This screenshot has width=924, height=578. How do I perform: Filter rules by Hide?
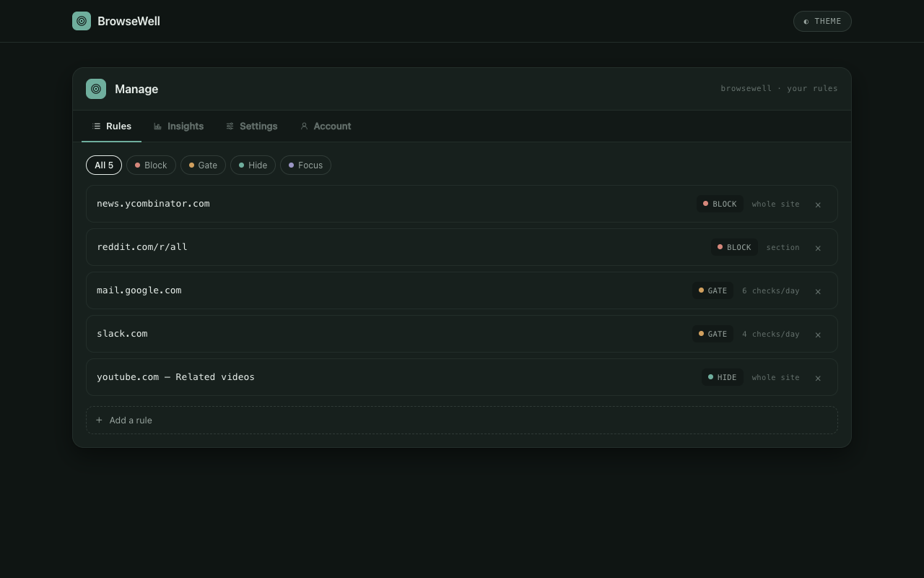click(x=253, y=165)
